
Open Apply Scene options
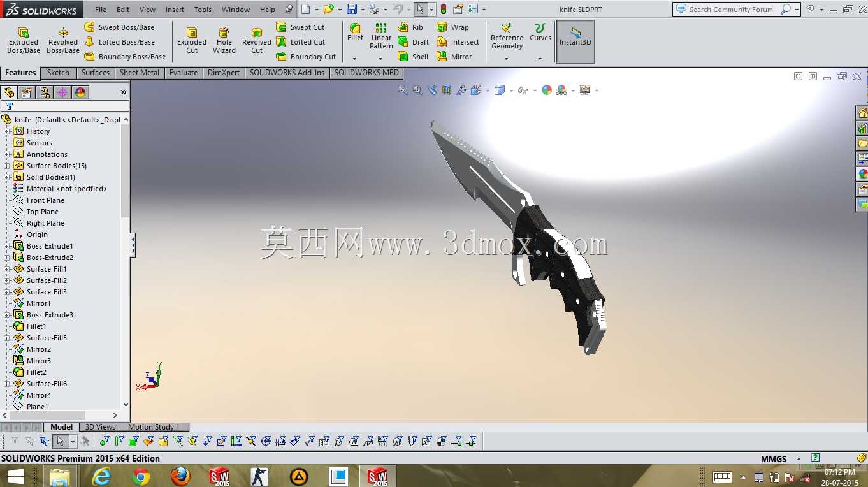(561, 91)
